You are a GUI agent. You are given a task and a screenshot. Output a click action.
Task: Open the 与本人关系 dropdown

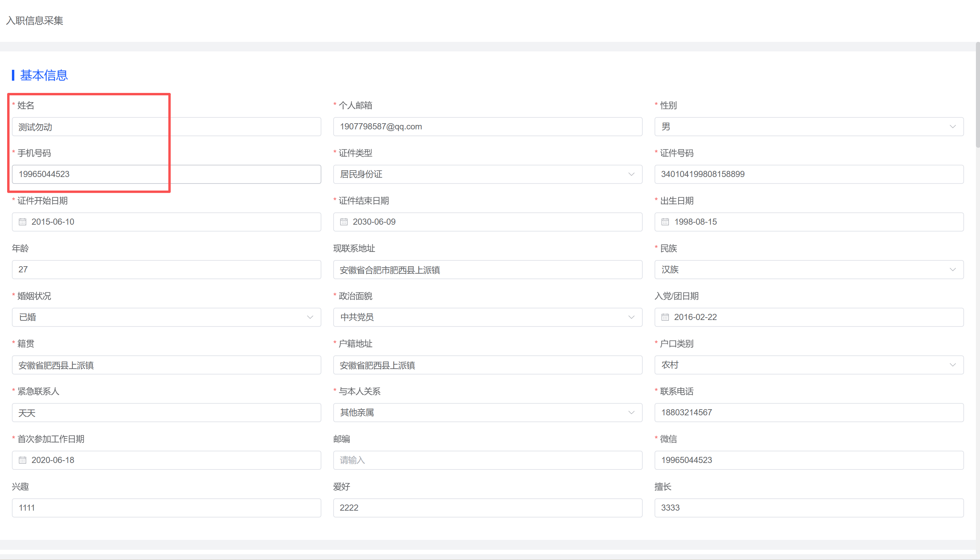pyautogui.click(x=487, y=413)
